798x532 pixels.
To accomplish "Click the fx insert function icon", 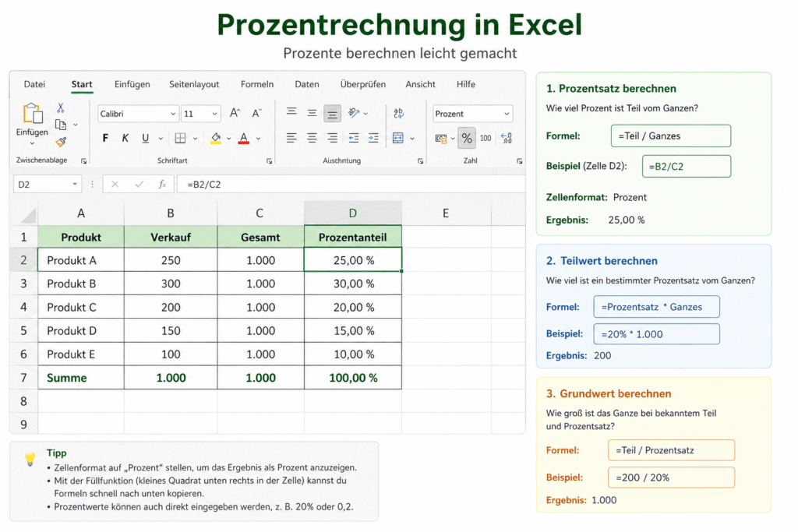I will tap(162, 184).
